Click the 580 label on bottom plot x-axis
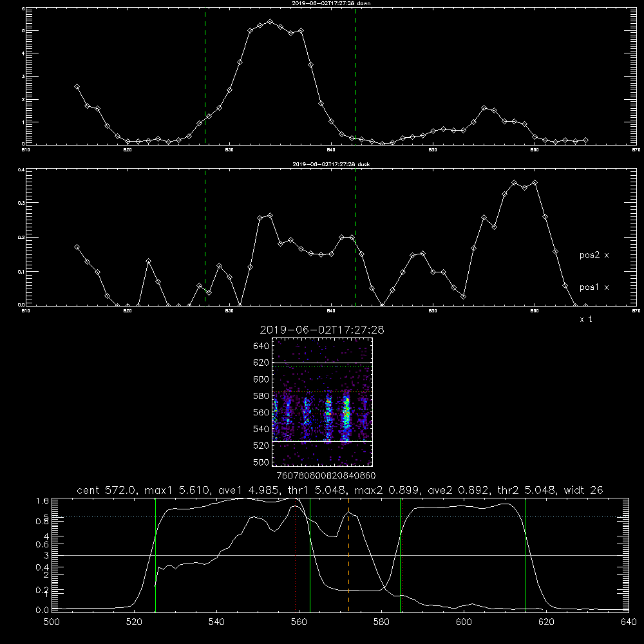 point(381,622)
